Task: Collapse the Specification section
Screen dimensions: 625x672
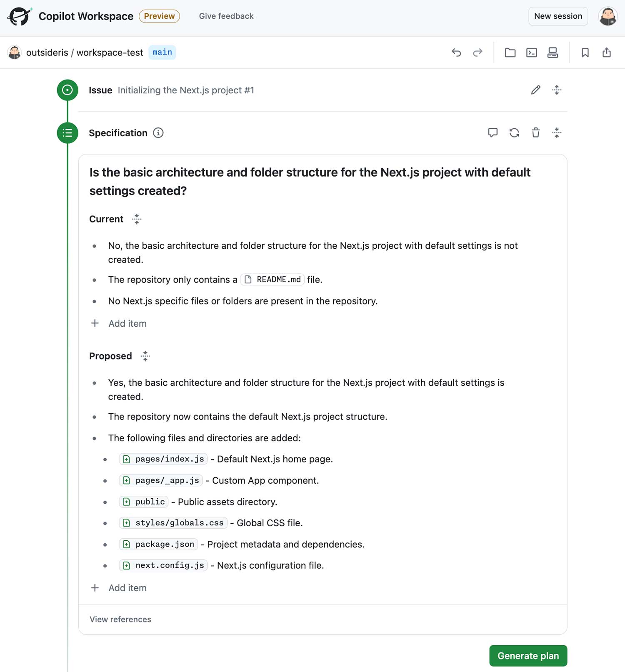Action: pos(557,133)
